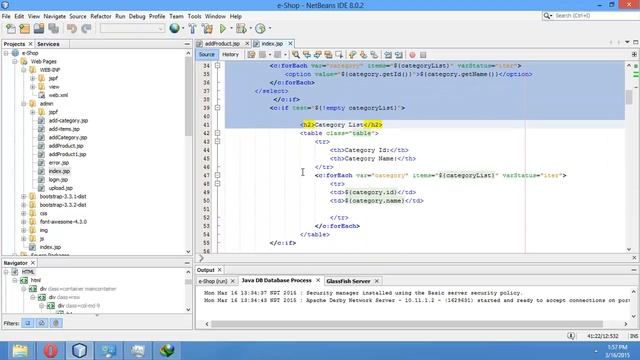Open the browser selection dropdown arrow
The width and height of the screenshot is (640, 360).
[183, 28]
